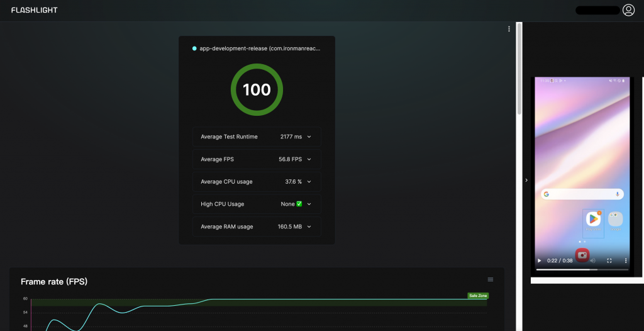Expand the Average RAM usage row
The image size is (644, 331).
point(257,227)
